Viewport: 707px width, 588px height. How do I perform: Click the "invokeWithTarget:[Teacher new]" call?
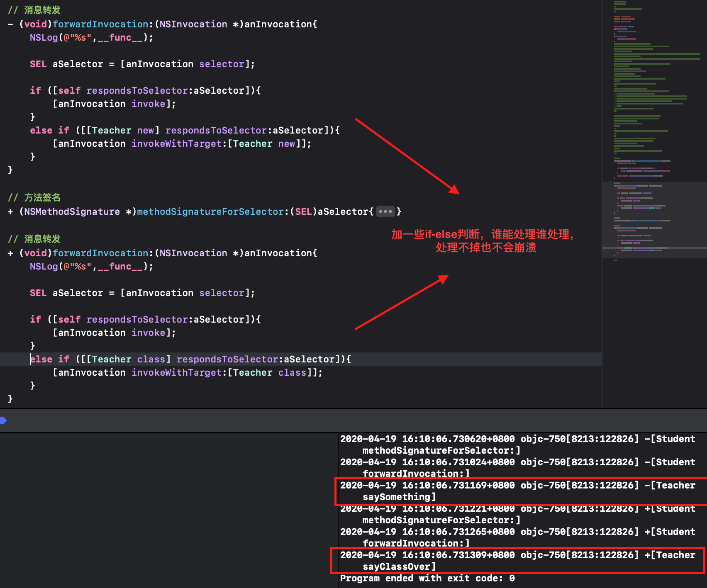tap(218, 143)
